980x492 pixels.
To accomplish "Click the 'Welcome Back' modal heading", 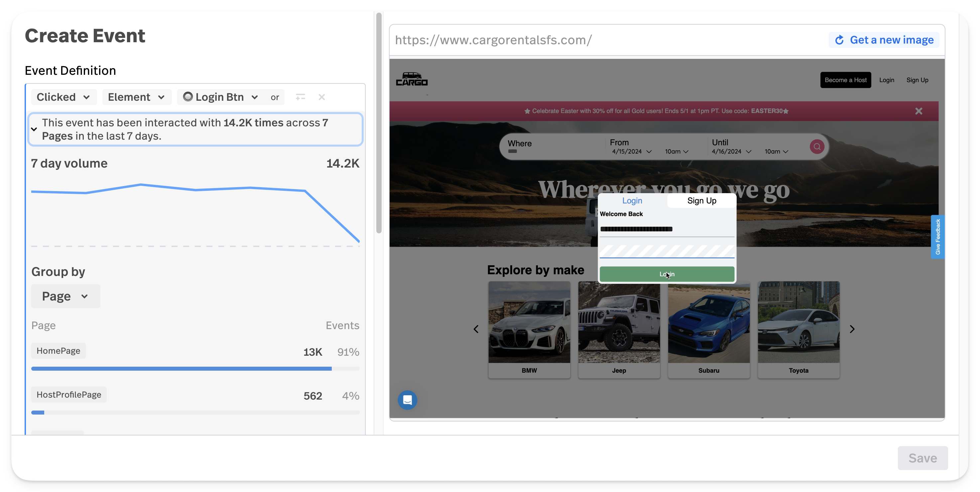I will pos(621,214).
